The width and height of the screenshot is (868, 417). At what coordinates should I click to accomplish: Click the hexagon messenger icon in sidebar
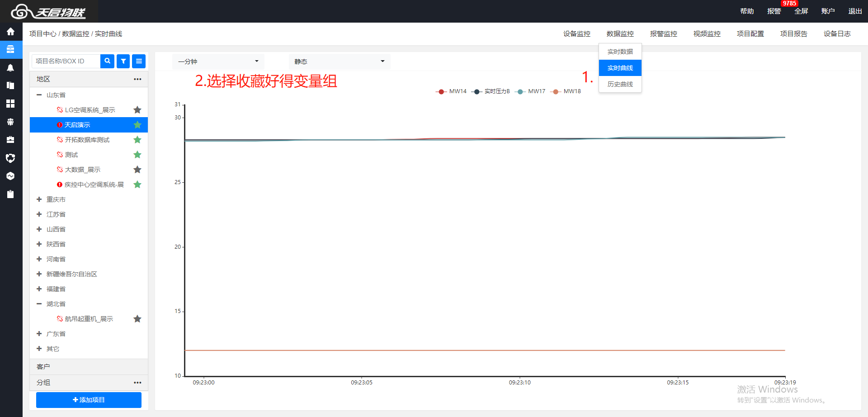10,176
